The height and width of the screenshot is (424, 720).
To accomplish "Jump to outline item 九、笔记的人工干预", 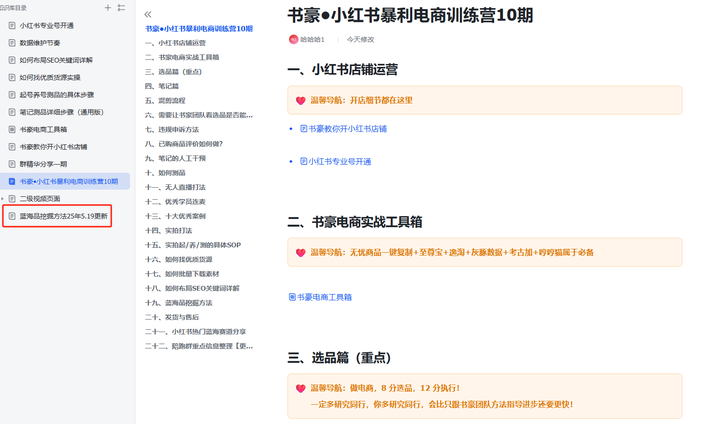I will (x=175, y=158).
